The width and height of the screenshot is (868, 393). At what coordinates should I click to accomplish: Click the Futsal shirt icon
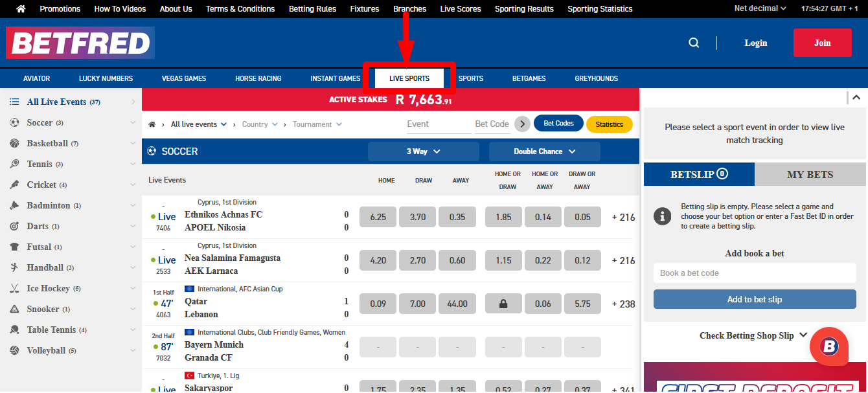pos(14,247)
